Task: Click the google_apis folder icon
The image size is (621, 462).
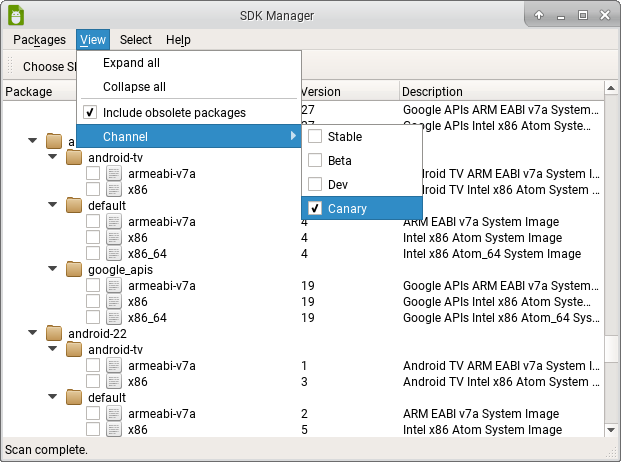Action: pyautogui.click(x=74, y=270)
